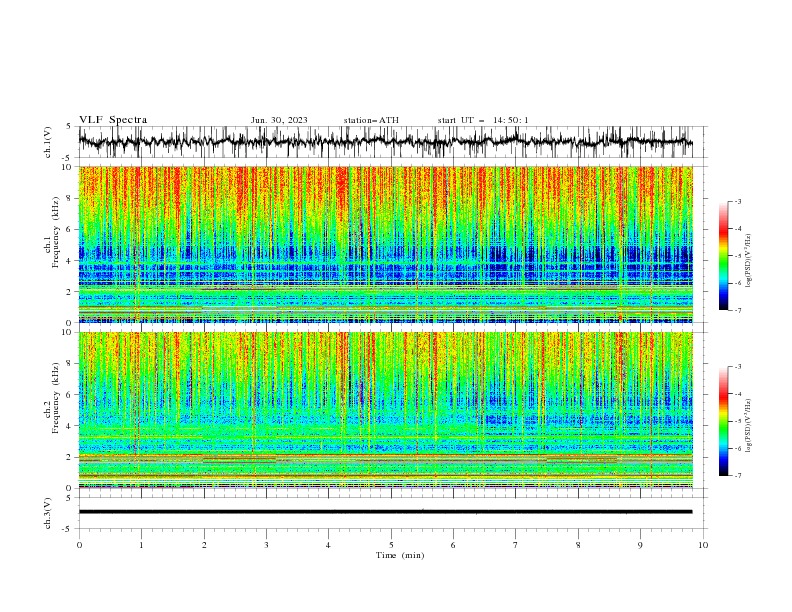The image size is (792, 612).
Task: Click the "Time (min)" axis title
Action: point(400,555)
